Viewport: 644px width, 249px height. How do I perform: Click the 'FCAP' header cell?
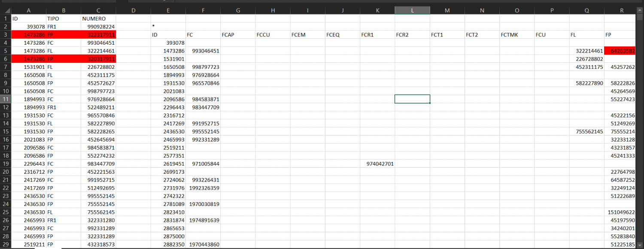point(238,35)
